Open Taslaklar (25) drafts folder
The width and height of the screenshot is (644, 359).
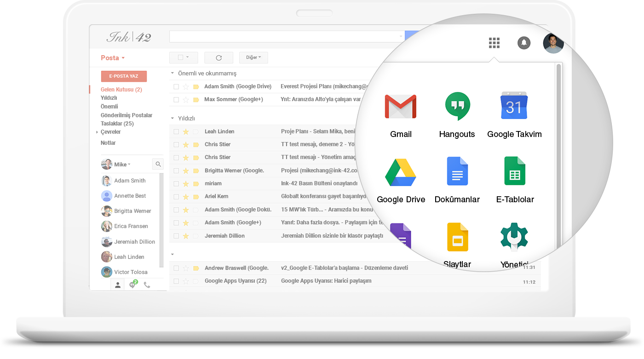[117, 124]
